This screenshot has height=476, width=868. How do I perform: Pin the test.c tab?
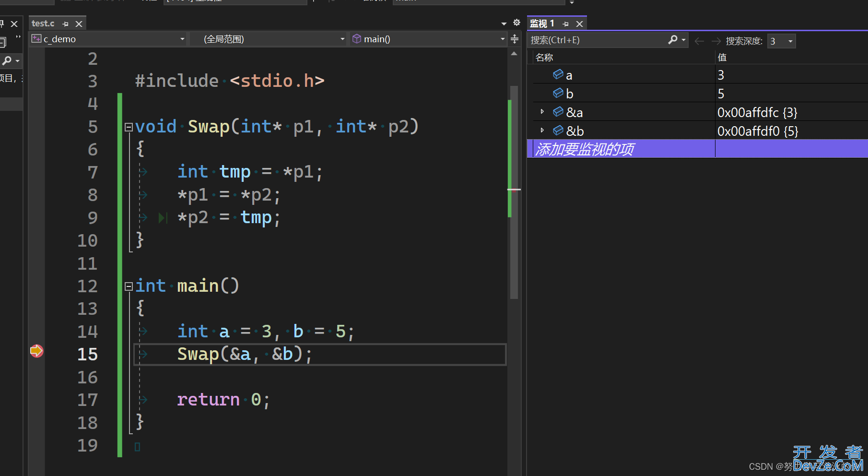click(x=66, y=24)
